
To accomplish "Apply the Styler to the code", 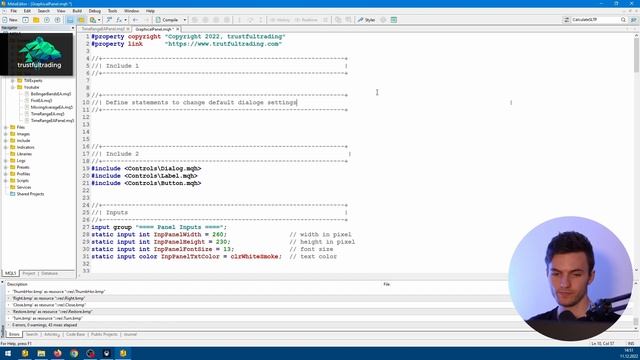I will coord(367,20).
